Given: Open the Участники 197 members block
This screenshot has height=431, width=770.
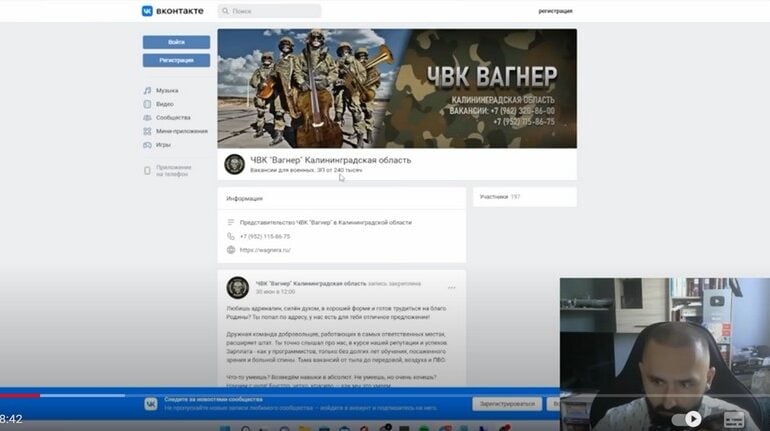Looking at the screenshot, I should click(x=525, y=197).
